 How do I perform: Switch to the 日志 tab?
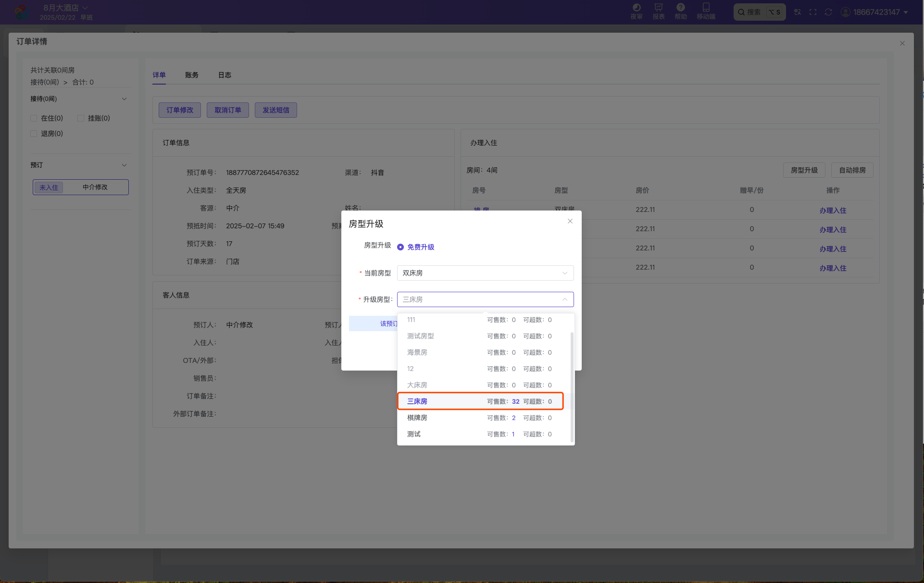point(225,75)
